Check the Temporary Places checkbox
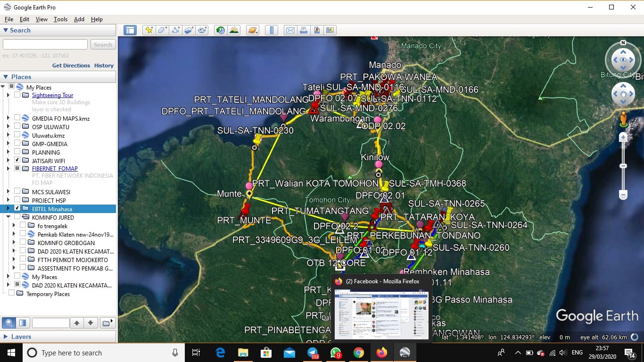 coord(11,293)
